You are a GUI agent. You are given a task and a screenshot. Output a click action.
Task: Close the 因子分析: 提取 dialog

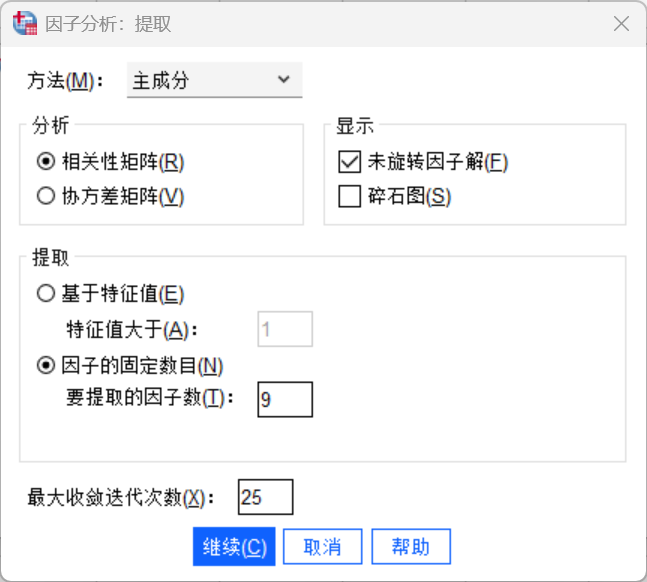(621, 24)
